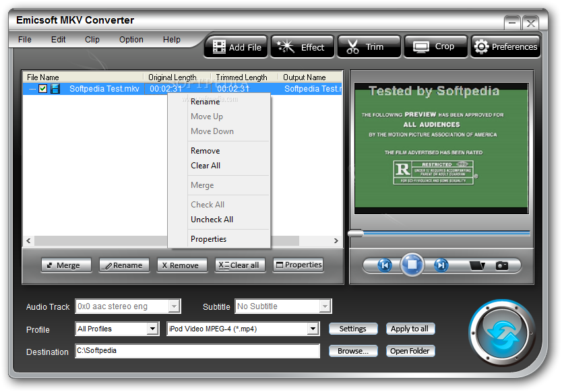Click Apply to all
562x392 pixels.
[x=410, y=329]
